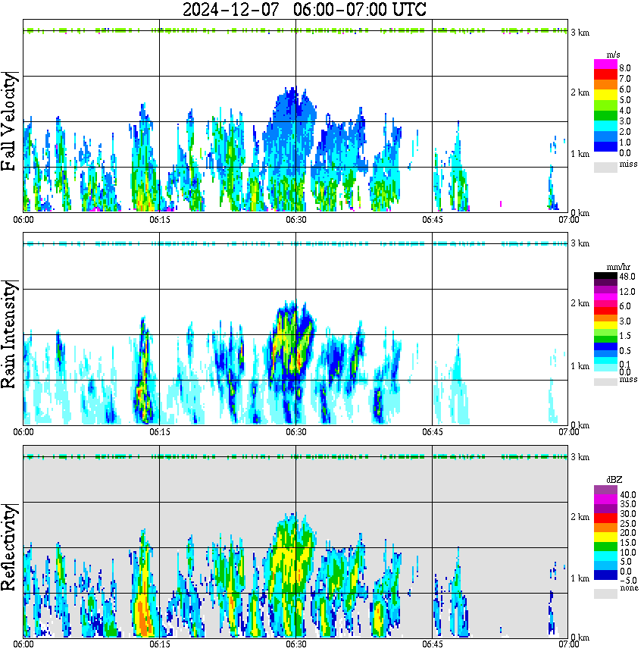The height and width of the screenshot is (658, 644).
Task: Click the 2 km height label of Reflectivity
Action: pos(580,516)
